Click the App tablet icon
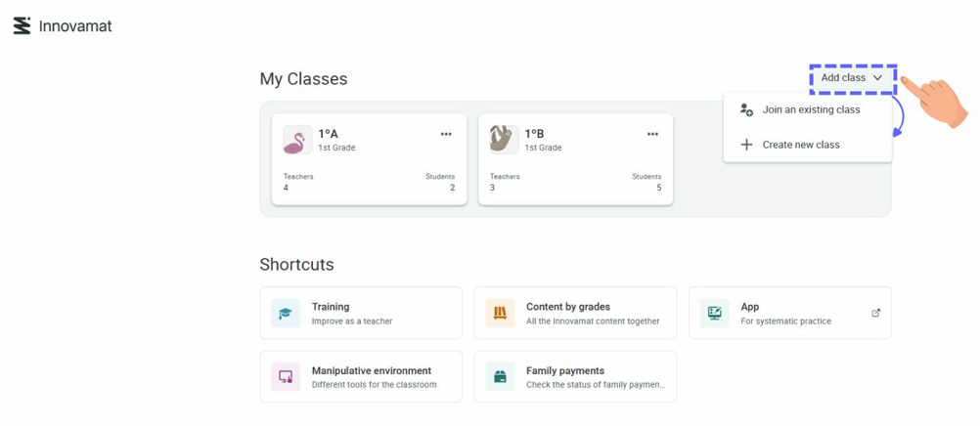 click(x=715, y=314)
